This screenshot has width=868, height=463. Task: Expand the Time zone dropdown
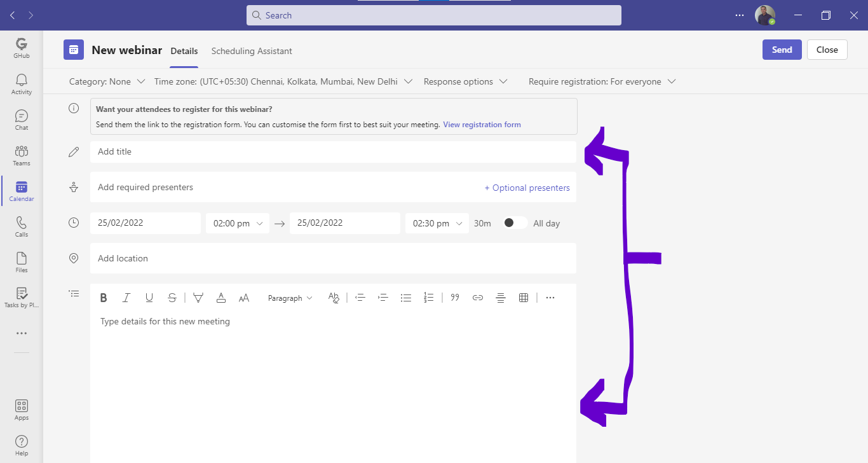pyautogui.click(x=283, y=81)
